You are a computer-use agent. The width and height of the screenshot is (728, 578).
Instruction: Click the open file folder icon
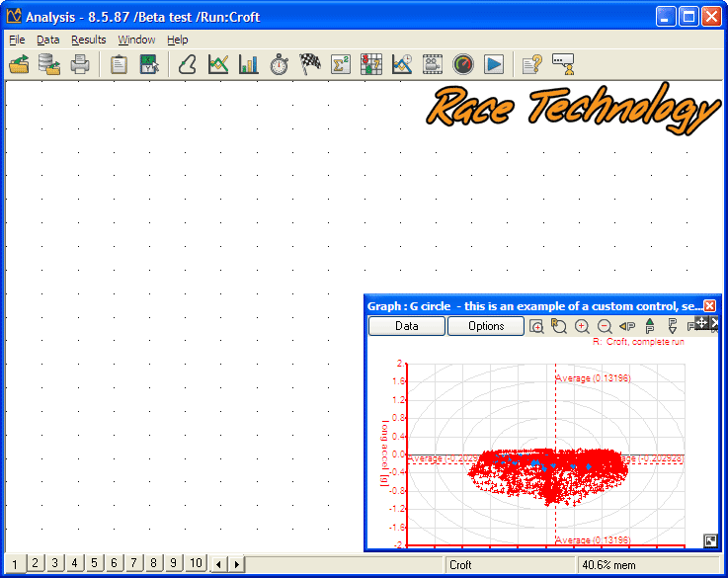tap(19, 64)
